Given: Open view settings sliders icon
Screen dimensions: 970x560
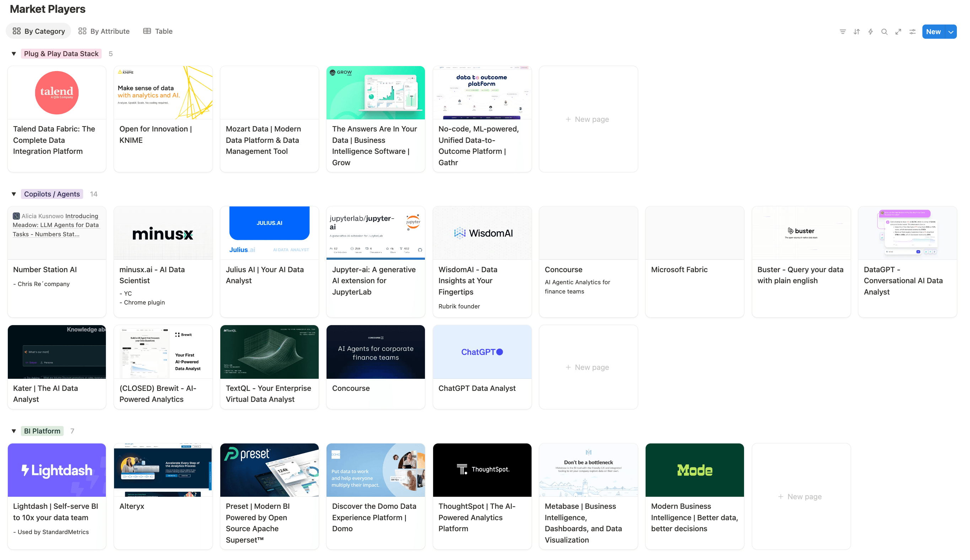Looking at the screenshot, I should click(912, 32).
